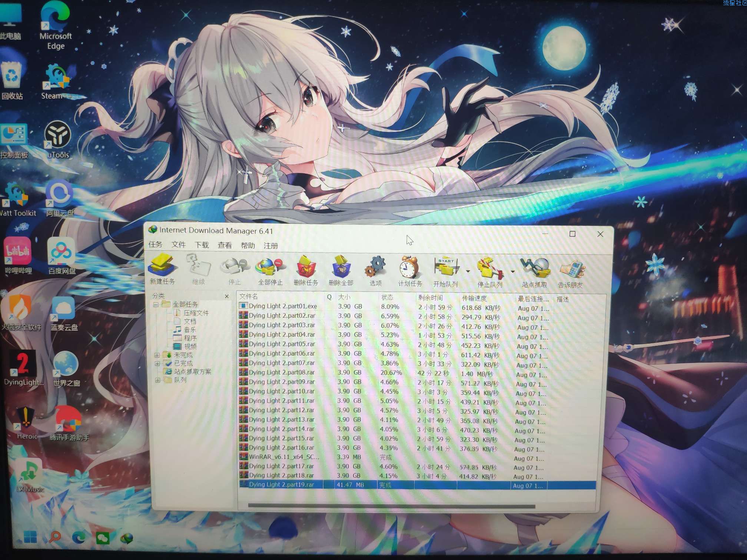Image resolution: width=747 pixels, height=560 pixels.
Task: Expand the 队列 tree node
Action: [158, 380]
